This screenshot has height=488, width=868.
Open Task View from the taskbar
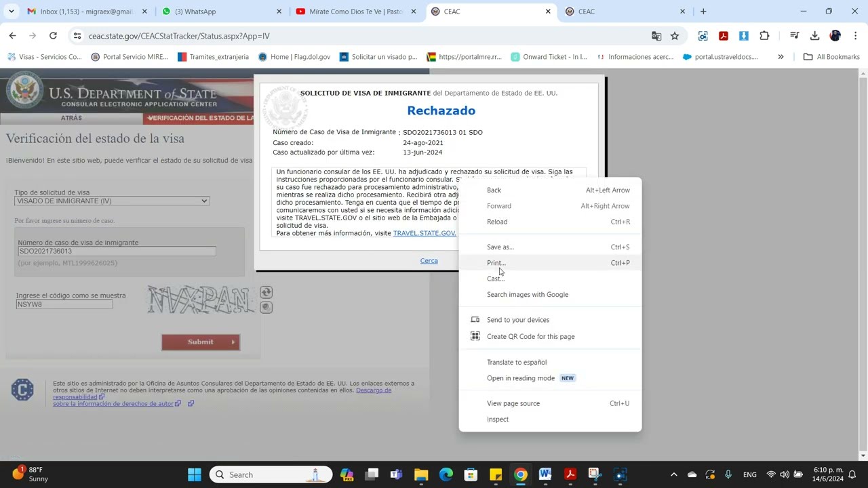(372, 474)
